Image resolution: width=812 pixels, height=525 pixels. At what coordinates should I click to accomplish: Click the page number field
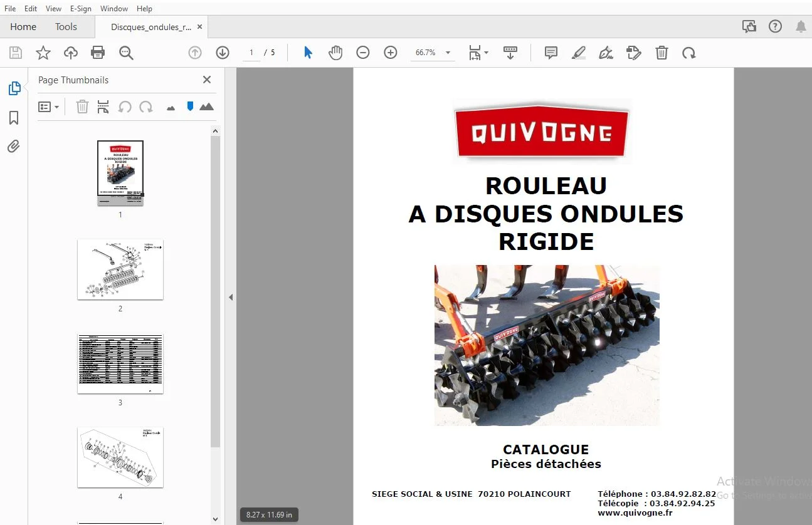[251, 53]
